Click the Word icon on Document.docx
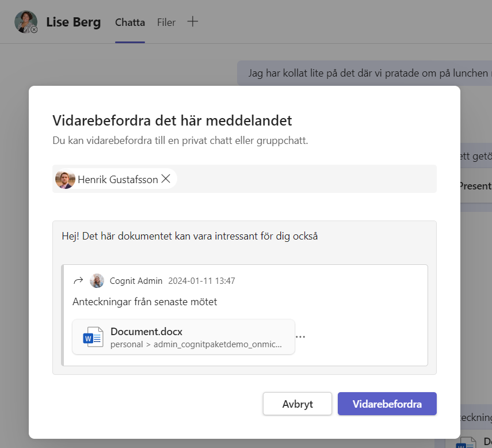 pos(92,337)
